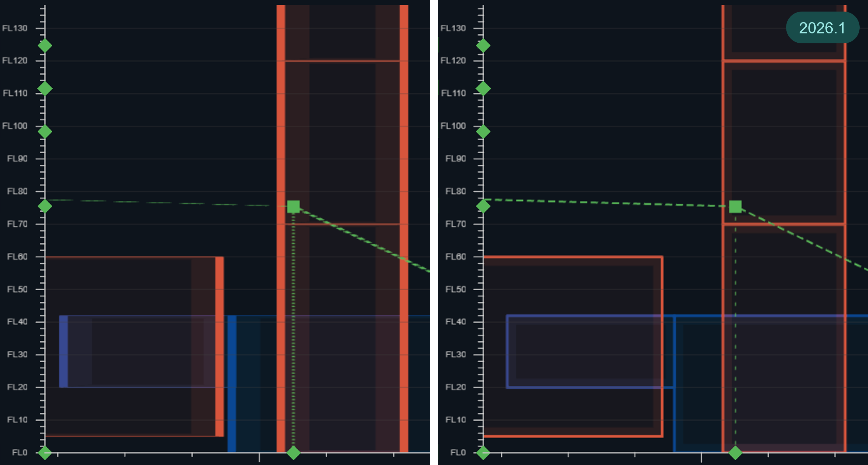Select left panel's green diamond just below FL100

[x=45, y=131]
